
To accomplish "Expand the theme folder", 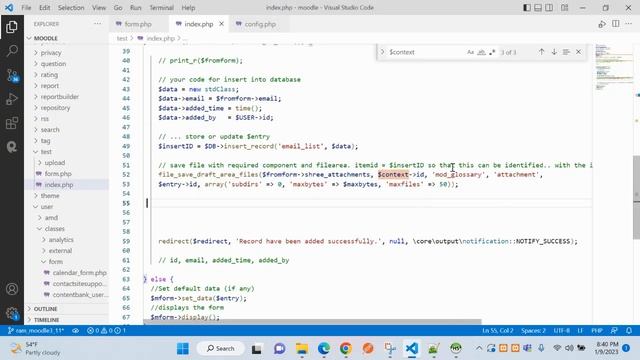I will pos(50,196).
